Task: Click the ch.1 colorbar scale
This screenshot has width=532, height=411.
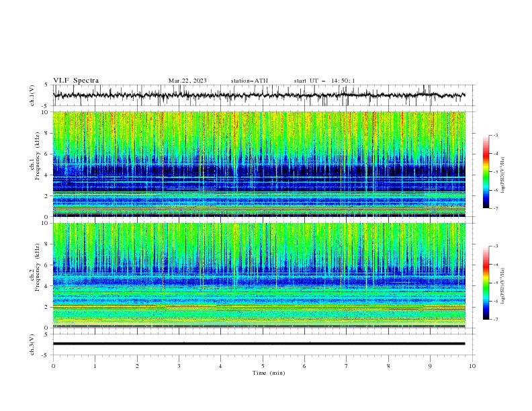Action: pos(486,172)
